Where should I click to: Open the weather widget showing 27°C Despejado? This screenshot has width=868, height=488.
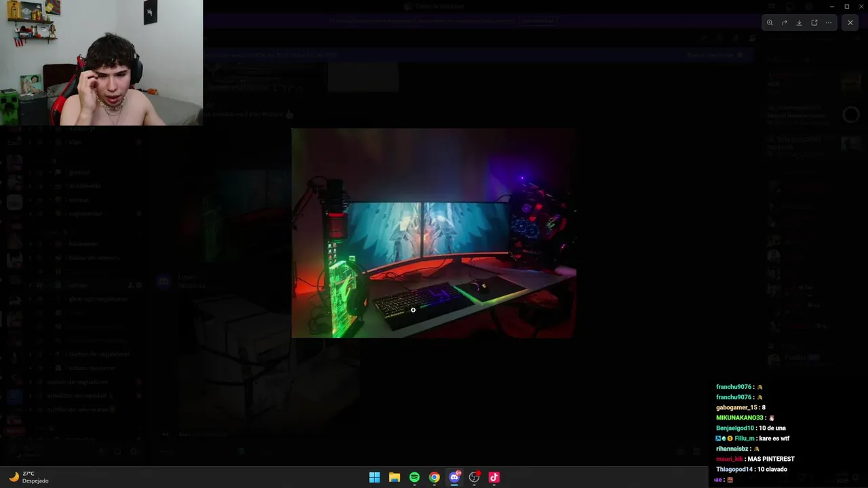(x=28, y=477)
